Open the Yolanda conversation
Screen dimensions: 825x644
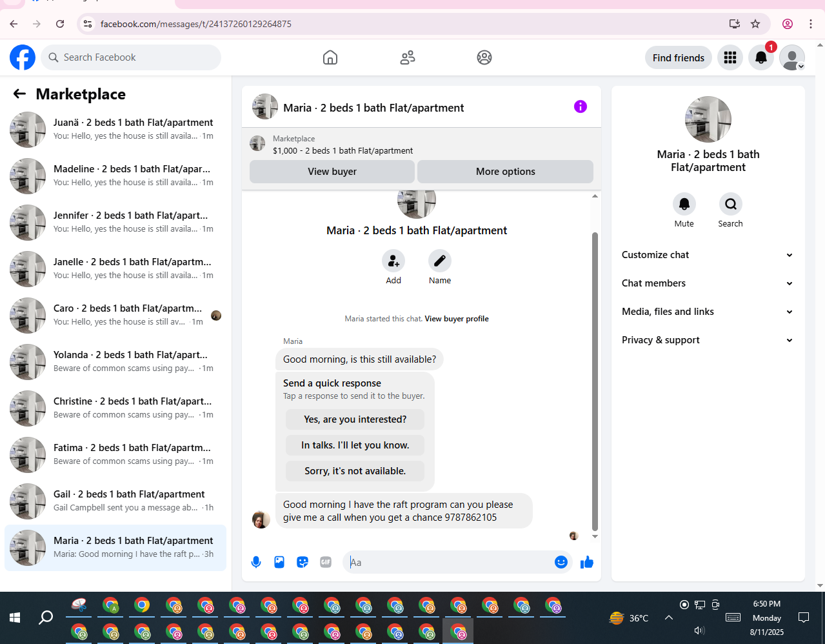pyautogui.click(x=115, y=361)
